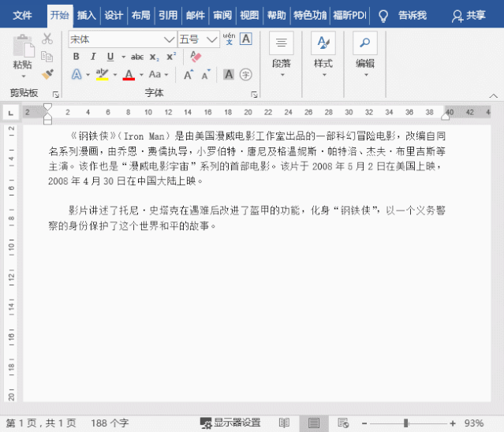Click the ruler tab selector
Image resolution: width=504 pixels, height=432 pixels.
pyautogui.click(x=11, y=113)
